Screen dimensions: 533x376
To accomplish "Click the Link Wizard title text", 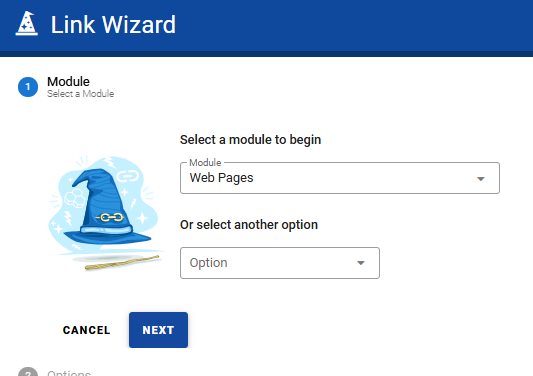I will coord(113,24).
